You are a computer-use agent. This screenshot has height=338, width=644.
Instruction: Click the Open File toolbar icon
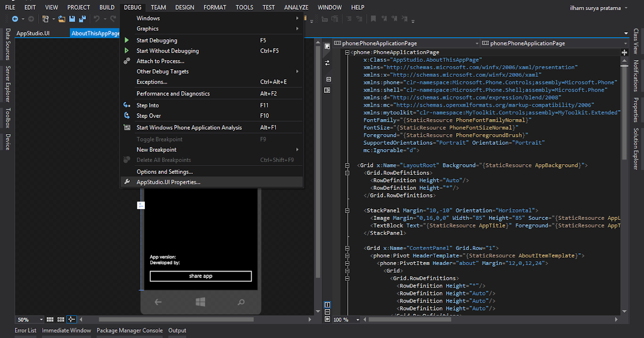[x=62, y=19]
